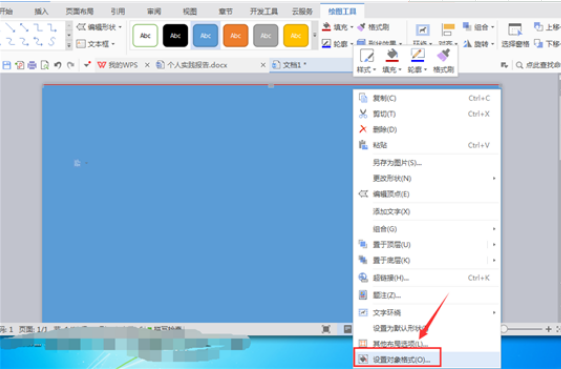This screenshot has width=561, height=369.
Task: Apply the gray Abc shape style
Action: [x=265, y=35]
